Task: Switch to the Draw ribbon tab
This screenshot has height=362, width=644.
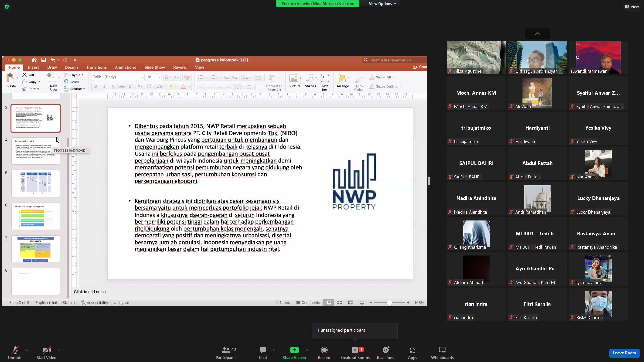Action: point(52,67)
